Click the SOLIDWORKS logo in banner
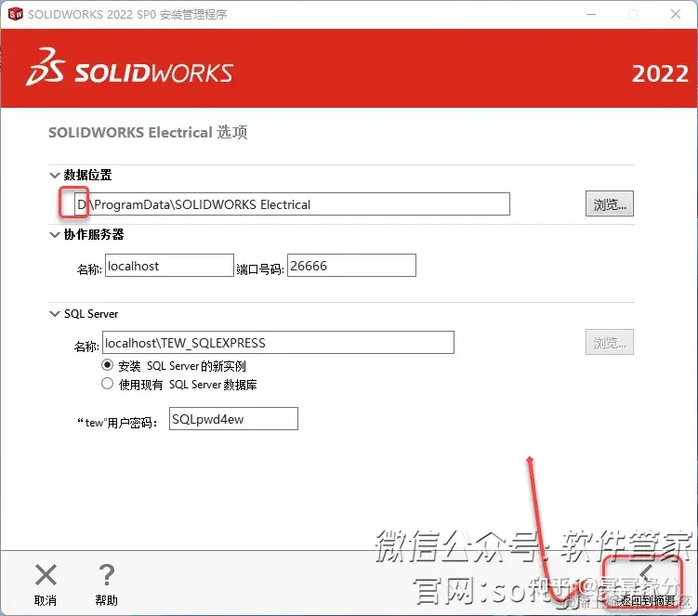 (x=129, y=68)
